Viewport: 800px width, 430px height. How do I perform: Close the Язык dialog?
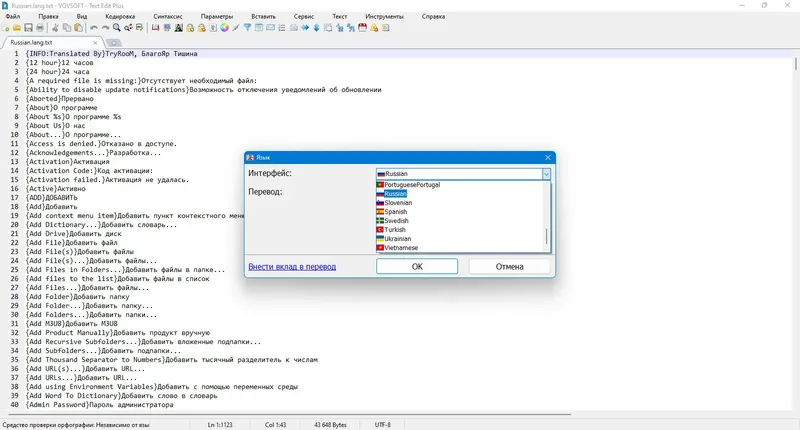click(547, 158)
